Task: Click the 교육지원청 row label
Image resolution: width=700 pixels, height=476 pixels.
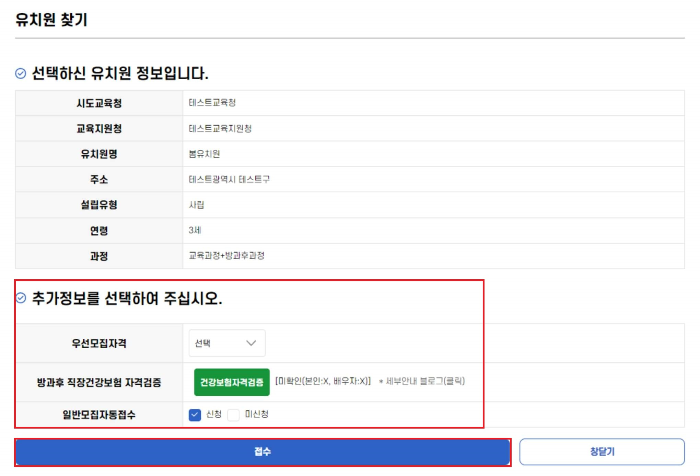Action: (99, 129)
